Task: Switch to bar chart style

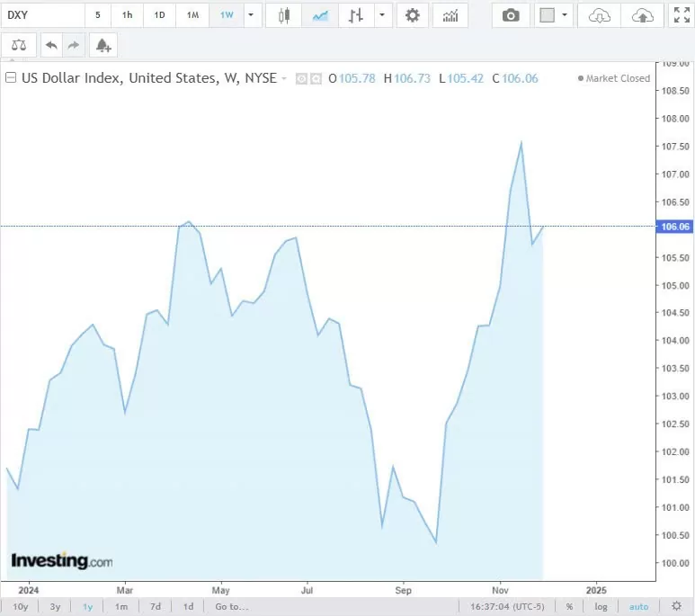Action: [x=356, y=15]
